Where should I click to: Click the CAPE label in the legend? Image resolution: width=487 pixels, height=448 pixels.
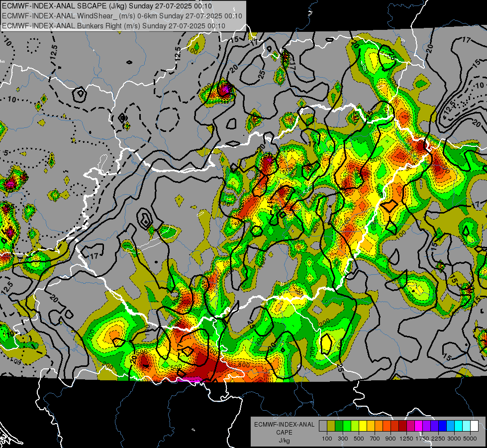(284, 432)
